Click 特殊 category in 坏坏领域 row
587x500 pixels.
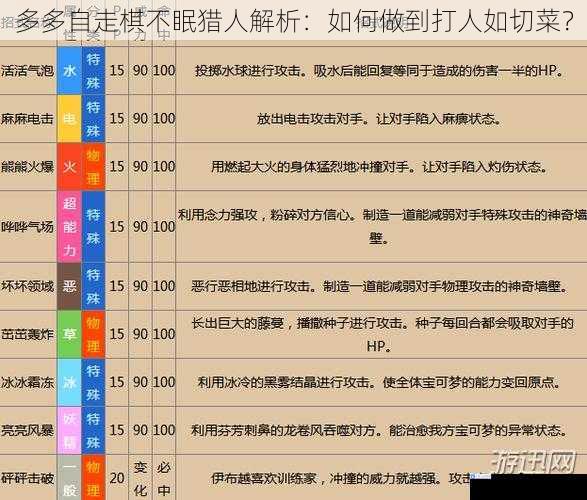pos(93,286)
